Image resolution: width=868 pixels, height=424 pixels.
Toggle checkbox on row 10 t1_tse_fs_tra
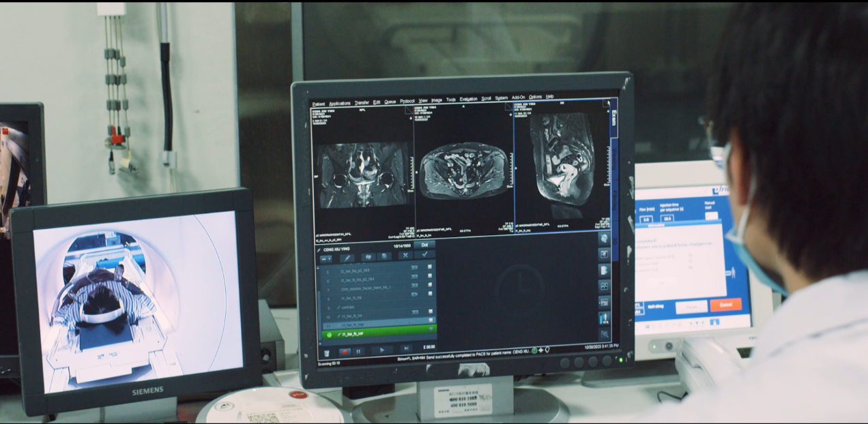tap(431, 319)
